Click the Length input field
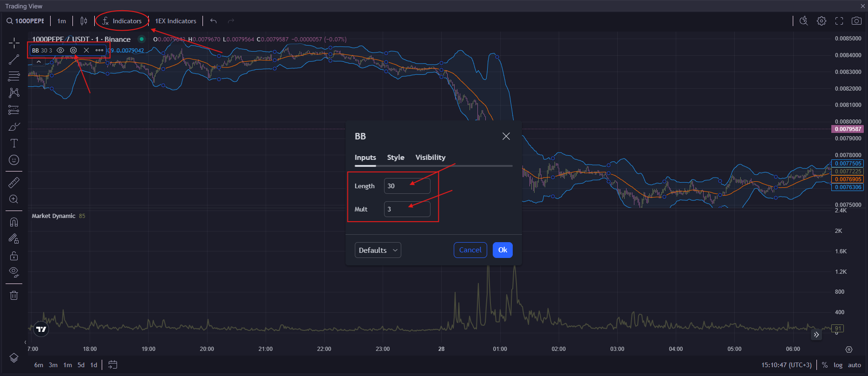 click(407, 186)
